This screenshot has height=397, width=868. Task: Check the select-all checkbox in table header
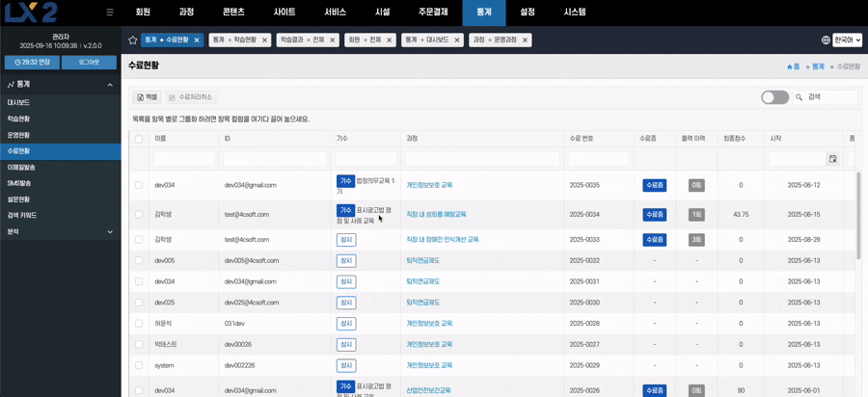point(139,139)
